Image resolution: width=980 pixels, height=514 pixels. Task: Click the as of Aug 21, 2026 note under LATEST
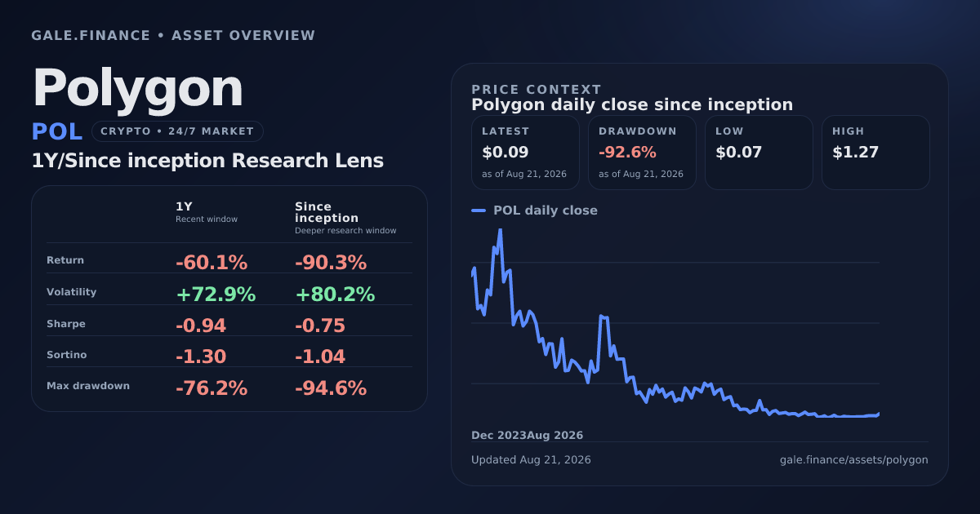(x=524, y=174)
